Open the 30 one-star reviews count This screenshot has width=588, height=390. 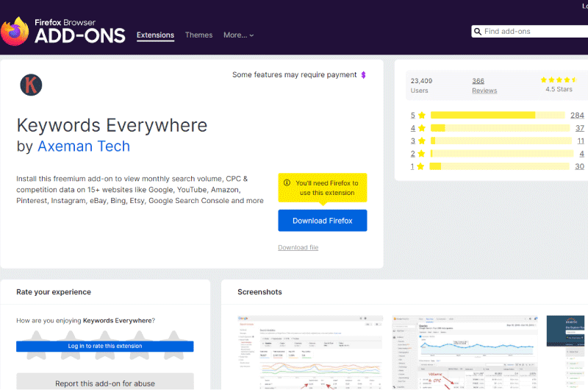(579, 166)
